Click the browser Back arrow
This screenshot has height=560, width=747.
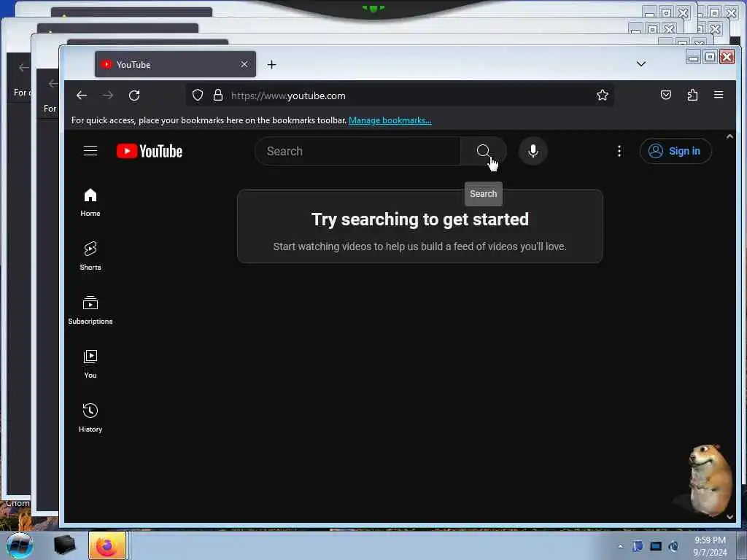(82, 96)
